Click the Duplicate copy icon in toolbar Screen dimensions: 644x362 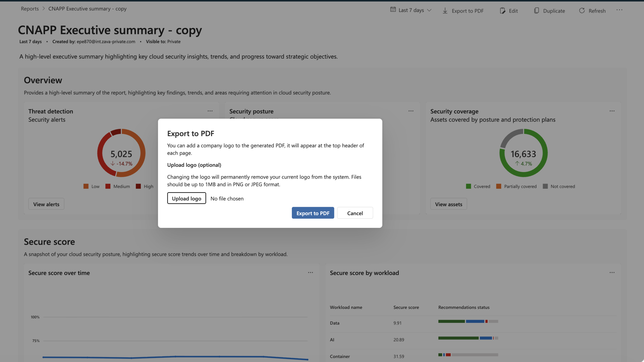(x=536, y=11)
